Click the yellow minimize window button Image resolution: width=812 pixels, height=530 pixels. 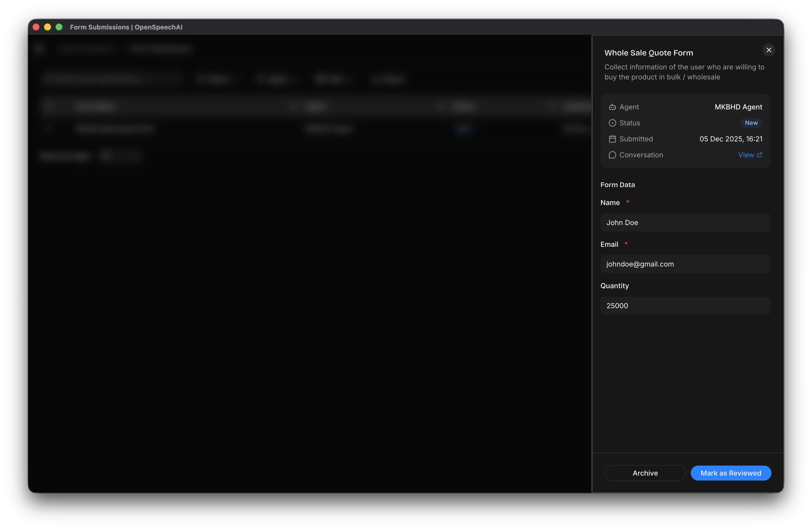[x=47, y=27]
